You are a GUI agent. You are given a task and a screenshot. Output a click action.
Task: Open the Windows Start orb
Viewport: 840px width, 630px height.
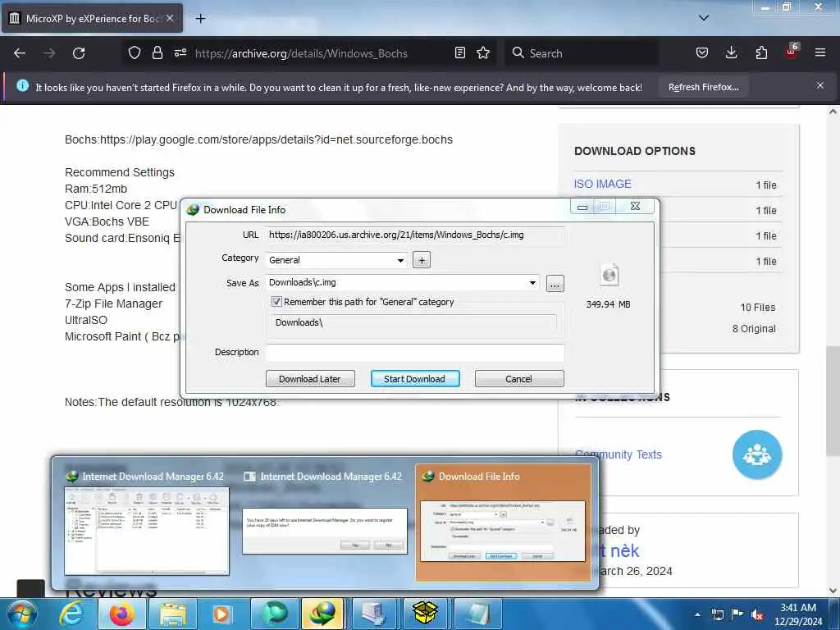click(x=21, y=614)
